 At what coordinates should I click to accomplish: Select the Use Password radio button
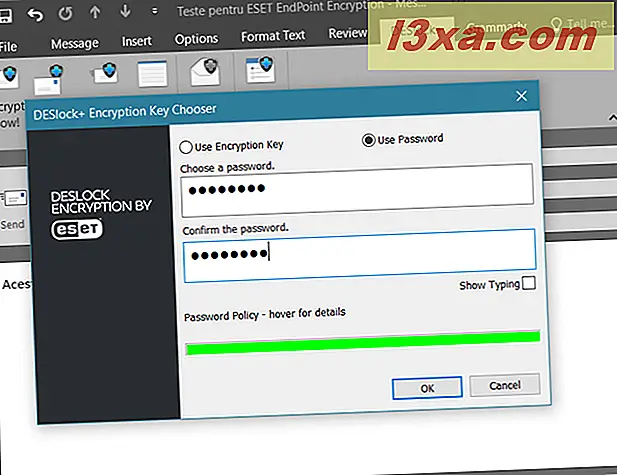pyautogui.click(x=369, y=140)
